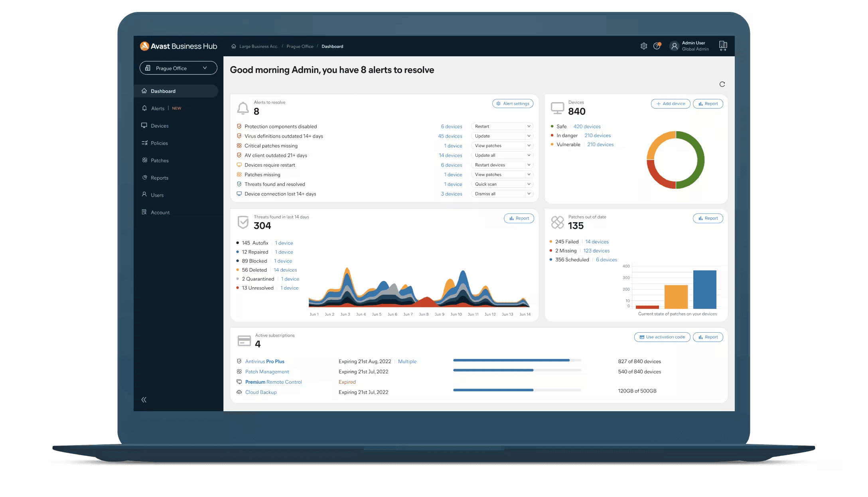Click the Antivirus Pro Plus usage progress bar

coord(517,360)
